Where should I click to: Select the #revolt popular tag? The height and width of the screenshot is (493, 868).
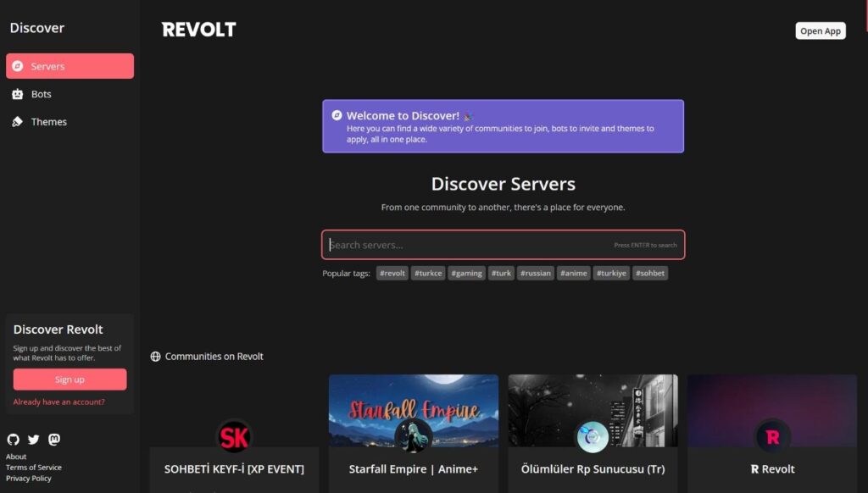(392, 273)
